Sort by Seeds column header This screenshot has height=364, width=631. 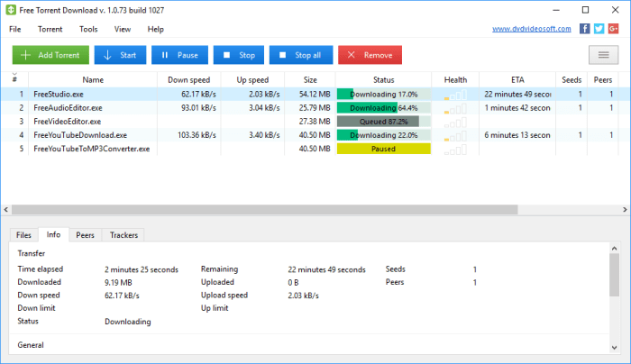pos(572,79)
